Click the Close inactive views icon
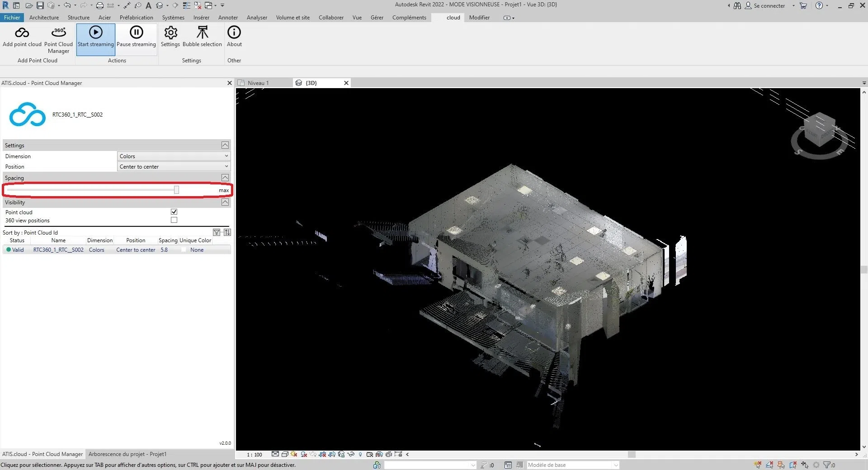The image size is (868, 470). (198, 5)
